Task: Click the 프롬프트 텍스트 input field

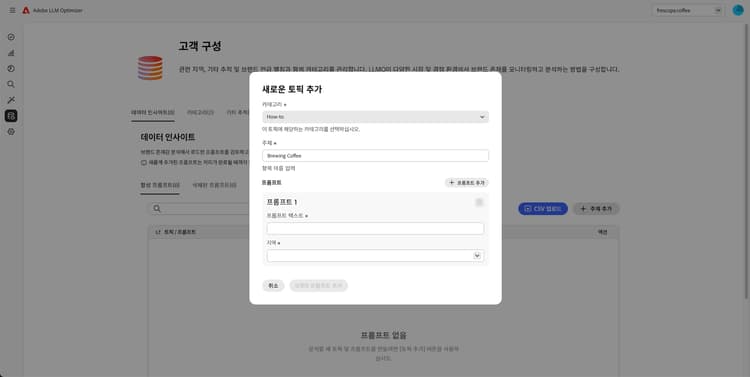Action: pos(375,228)
